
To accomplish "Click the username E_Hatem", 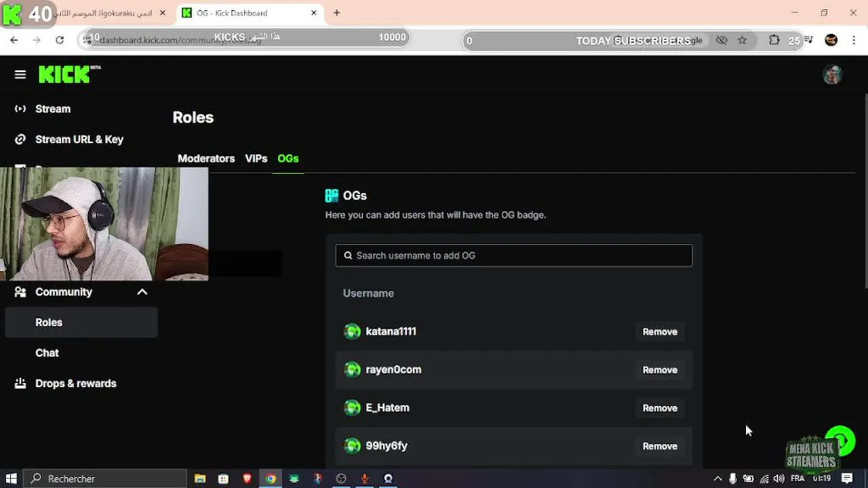I will (x=387, y=407).
